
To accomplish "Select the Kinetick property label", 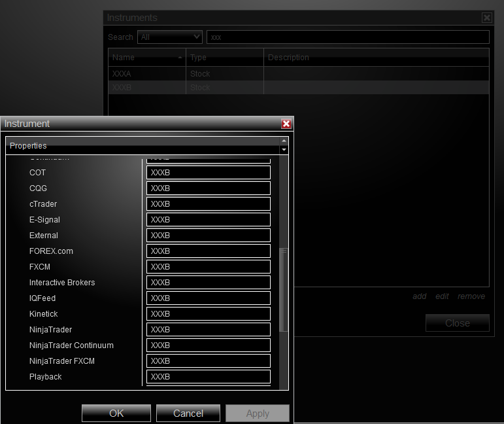I will [43, 314].
